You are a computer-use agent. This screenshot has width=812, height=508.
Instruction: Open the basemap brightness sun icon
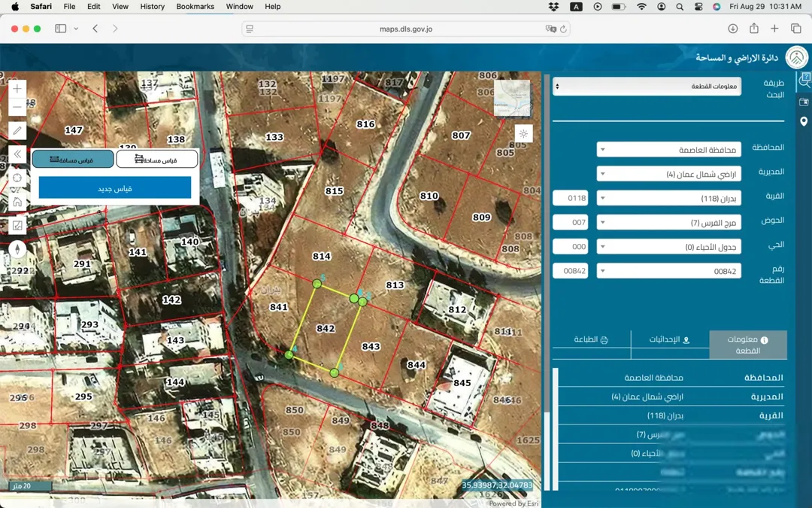click(523, 134)
